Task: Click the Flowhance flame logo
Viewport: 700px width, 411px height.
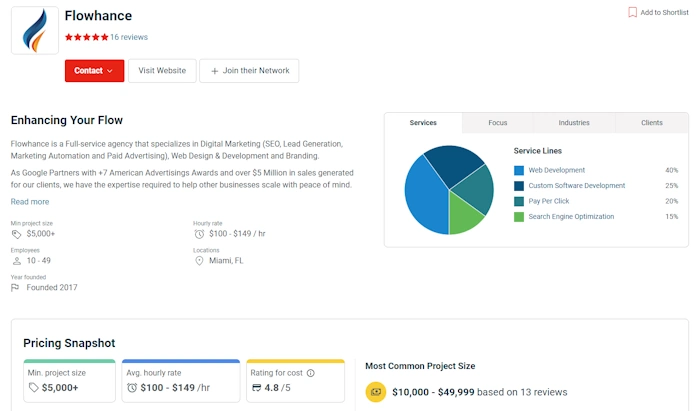Action: [x=35, y=30]
